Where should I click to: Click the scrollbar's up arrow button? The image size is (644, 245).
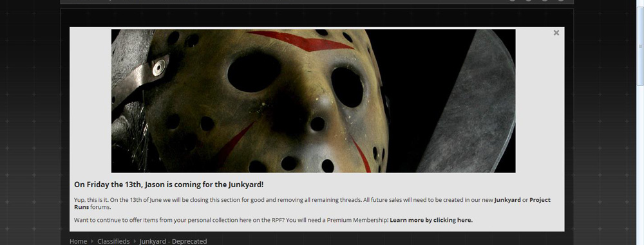point(640,3)
